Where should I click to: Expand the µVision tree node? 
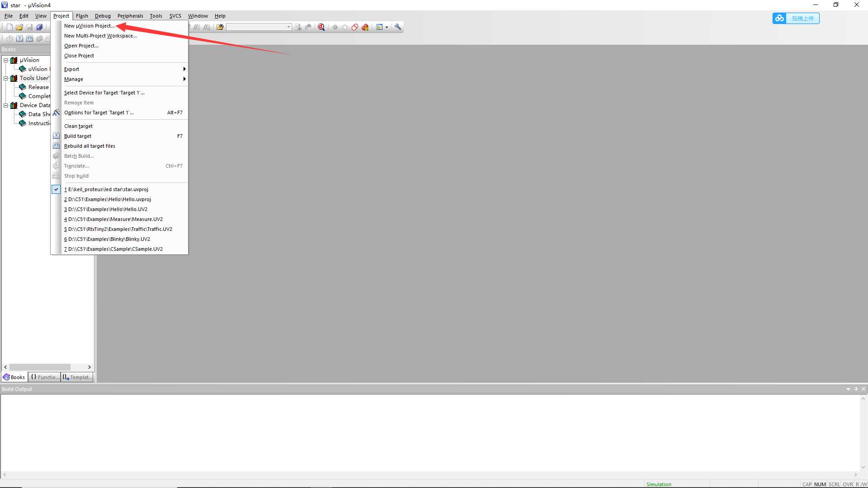(x=5, y=60)
